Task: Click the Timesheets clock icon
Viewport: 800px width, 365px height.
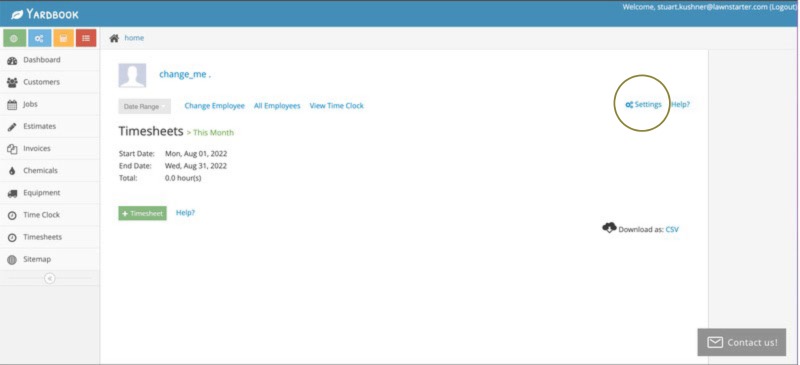Action: click(12, 238)
